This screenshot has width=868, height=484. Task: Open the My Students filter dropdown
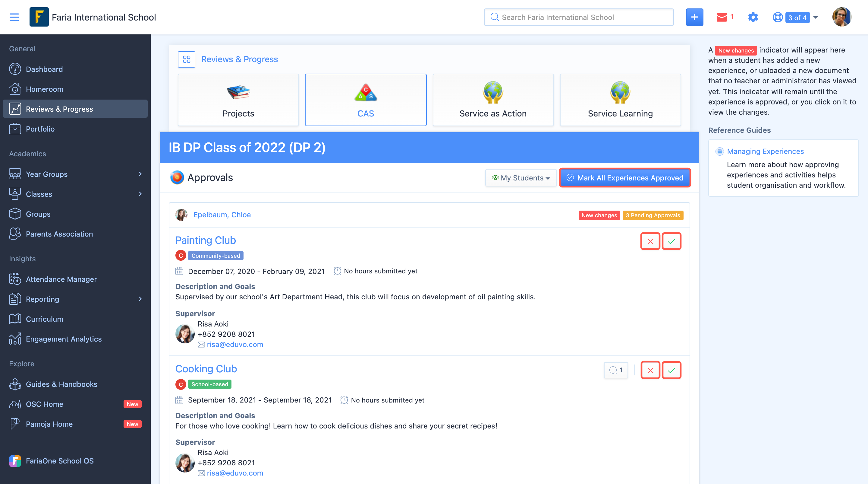[520, 178]
